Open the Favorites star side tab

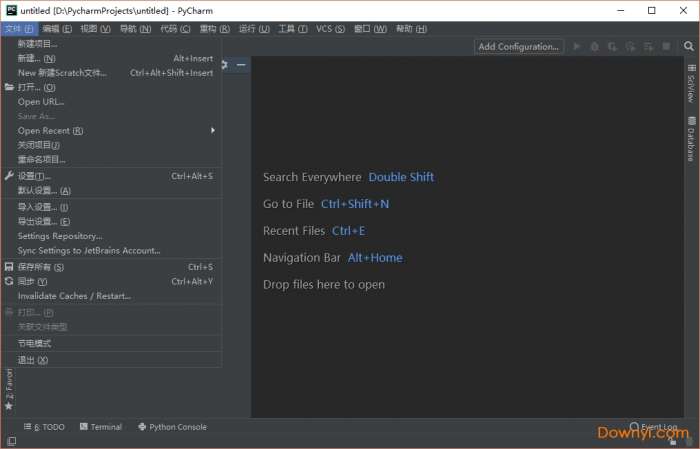[x=9, y=390]
